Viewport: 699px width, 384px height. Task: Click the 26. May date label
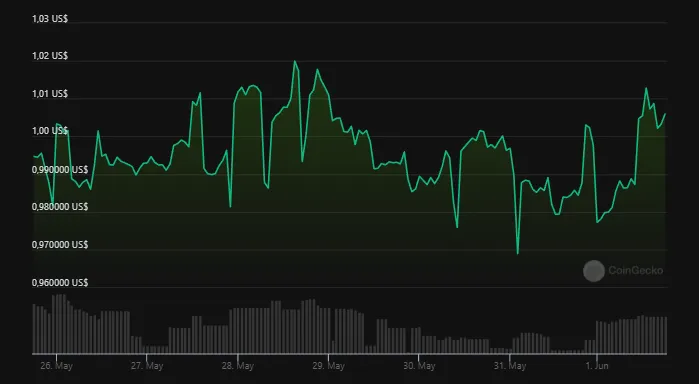click(x=56, y=366)
